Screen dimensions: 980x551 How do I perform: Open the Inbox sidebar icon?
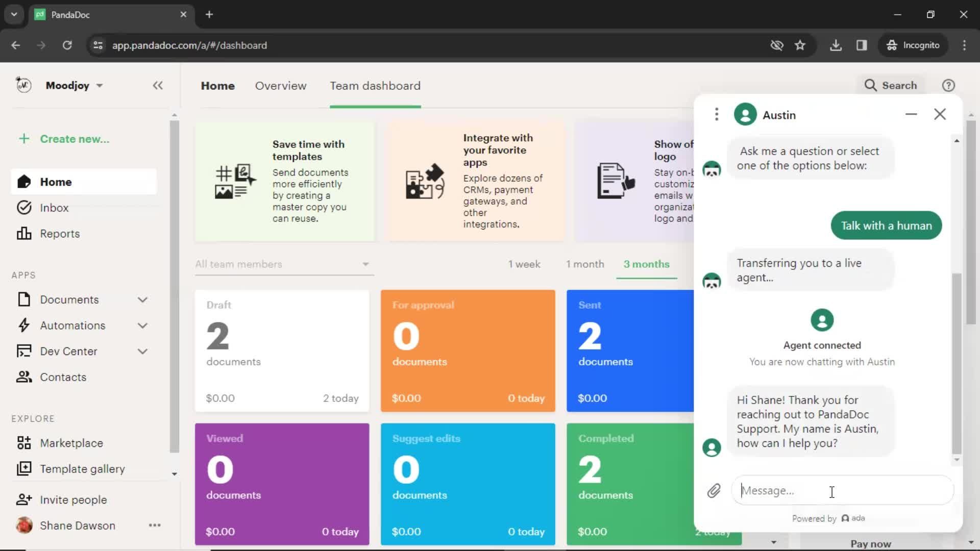(x=23, y=207)
